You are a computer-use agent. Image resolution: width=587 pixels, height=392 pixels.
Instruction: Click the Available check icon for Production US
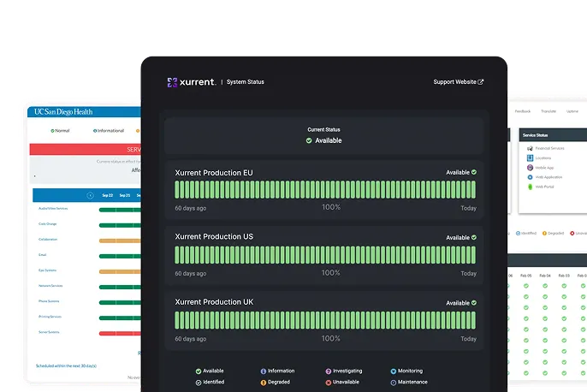(x=474, y=237)
